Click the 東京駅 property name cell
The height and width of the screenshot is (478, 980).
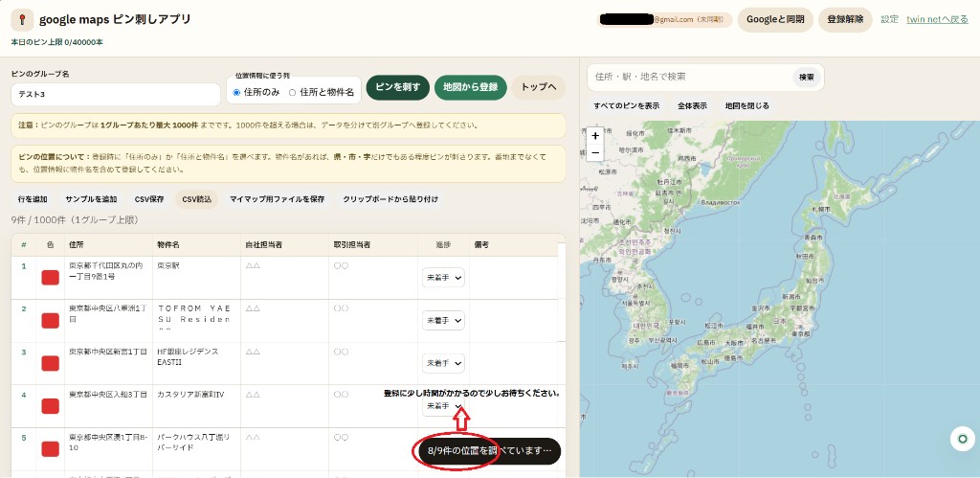pyautogui.click(x=196, y=277)
